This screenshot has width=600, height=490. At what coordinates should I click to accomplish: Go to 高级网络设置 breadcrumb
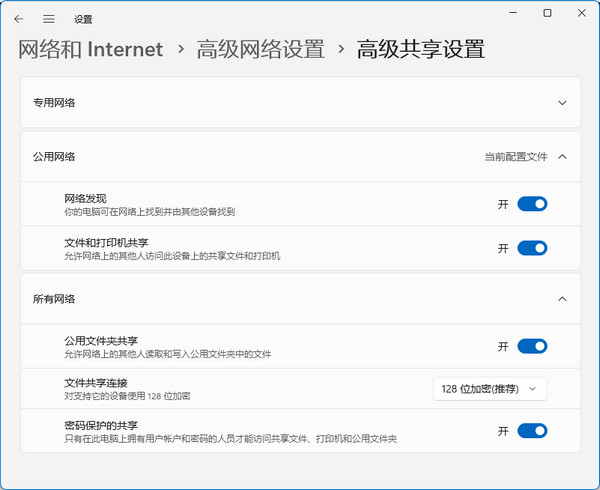coord(261,49)
